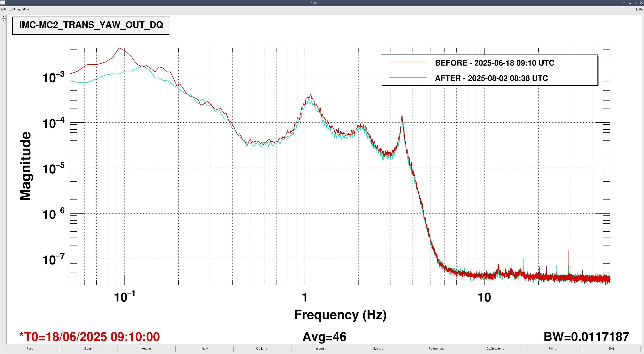
Task: Click the Exit button
Action: 611,348
